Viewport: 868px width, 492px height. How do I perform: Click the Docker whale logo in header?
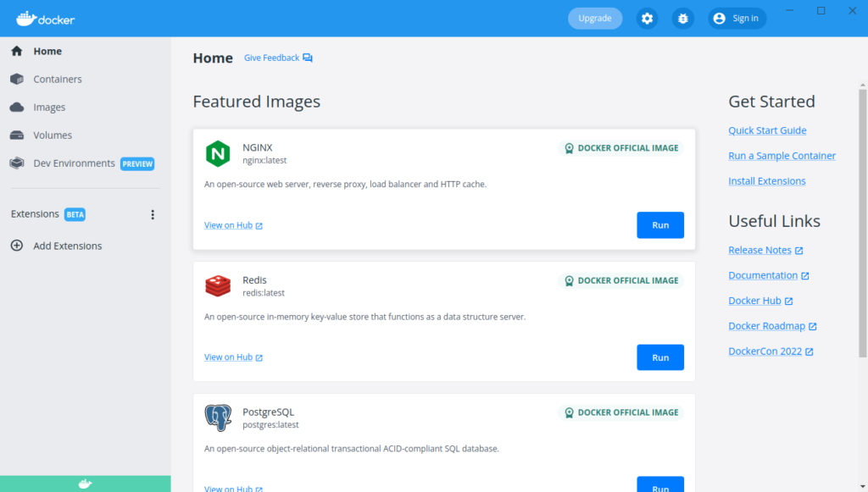click(x=46, y=19)
